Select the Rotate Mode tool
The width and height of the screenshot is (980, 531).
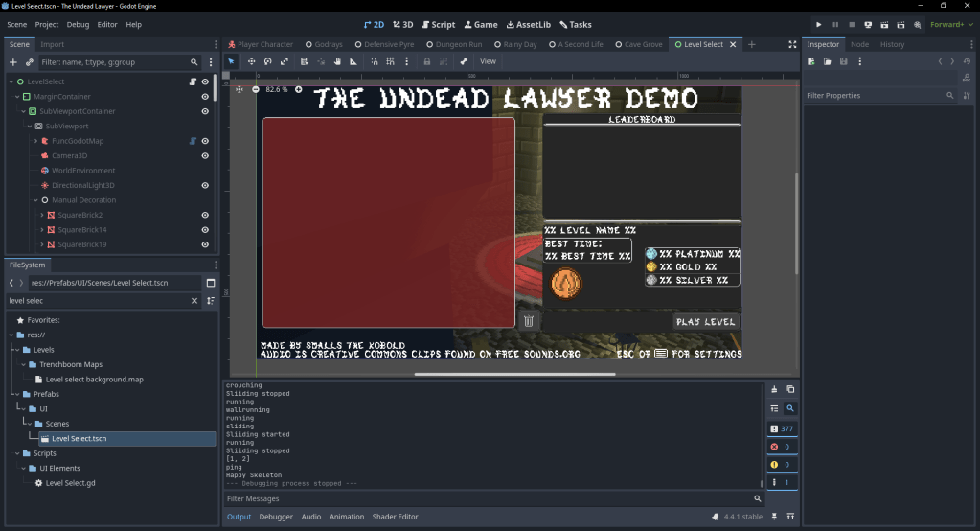(267, 61)
